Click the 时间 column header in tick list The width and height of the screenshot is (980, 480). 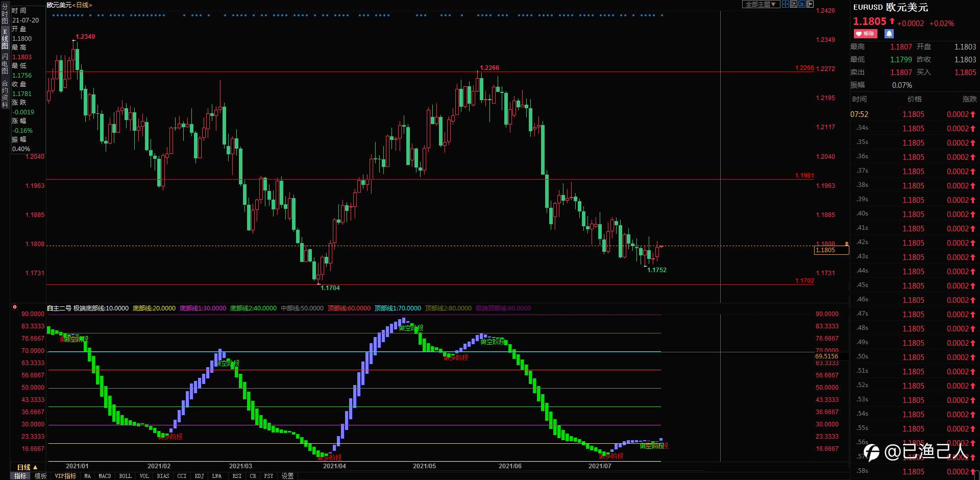[860, 99]
